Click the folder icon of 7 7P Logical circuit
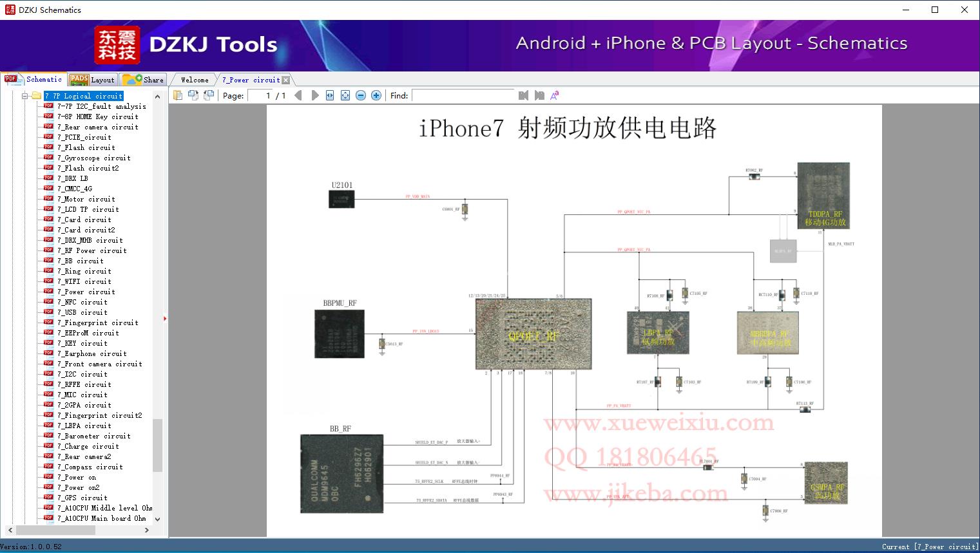 [x=37, y=96]
